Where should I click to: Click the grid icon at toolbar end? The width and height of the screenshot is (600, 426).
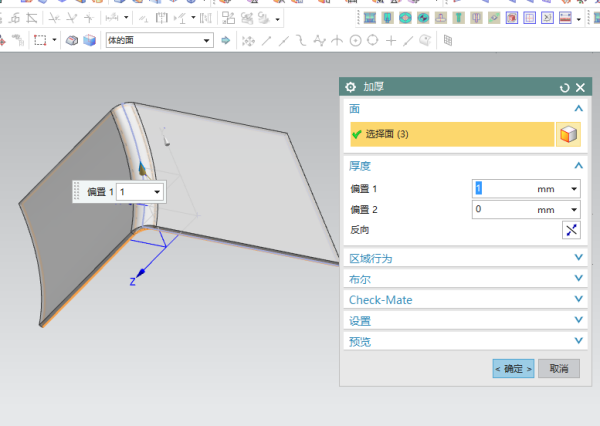tap(447, 40)
